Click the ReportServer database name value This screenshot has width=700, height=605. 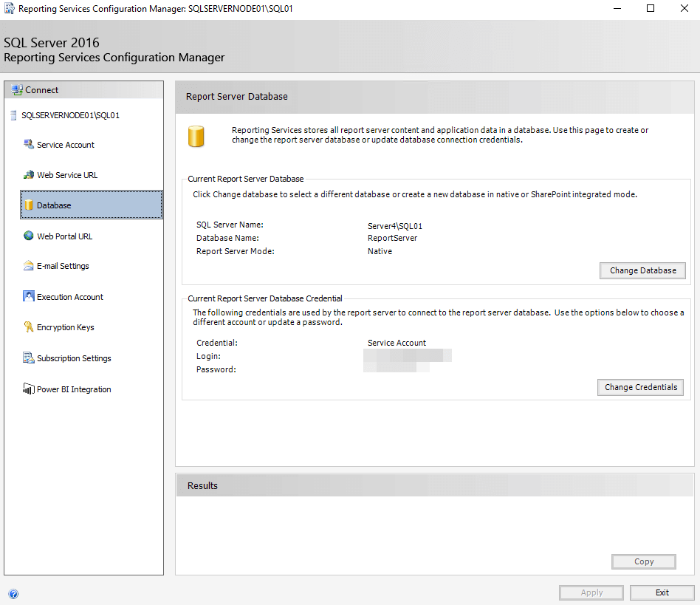(x=392, y=238)
